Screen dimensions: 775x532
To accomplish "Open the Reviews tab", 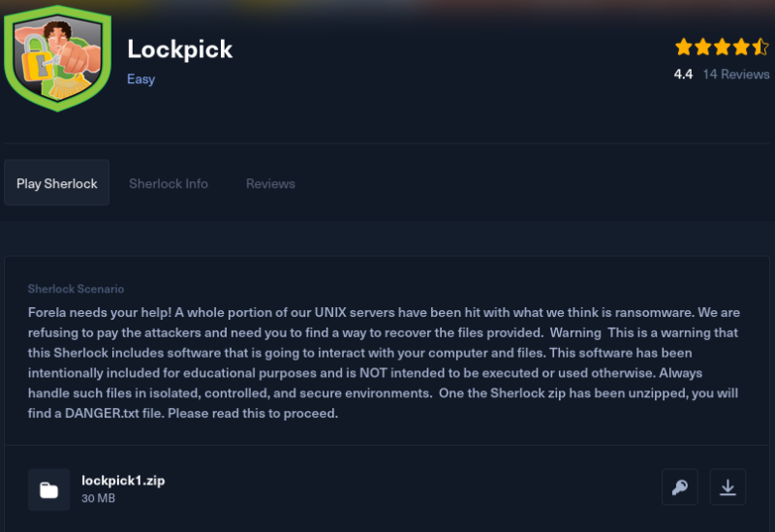I will [x=270, y=183].
